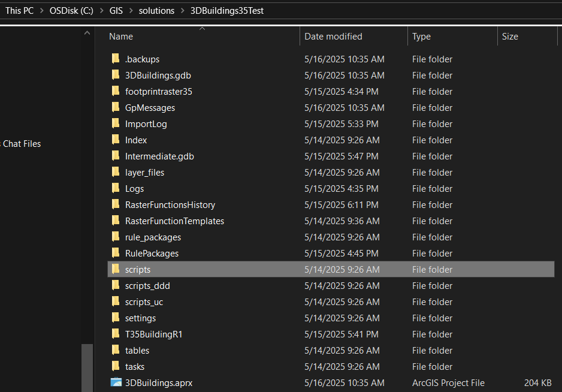562x392 pixels.
Task: Open the 3DBuildings.gdb folder icon
Action: coord(116,75)
